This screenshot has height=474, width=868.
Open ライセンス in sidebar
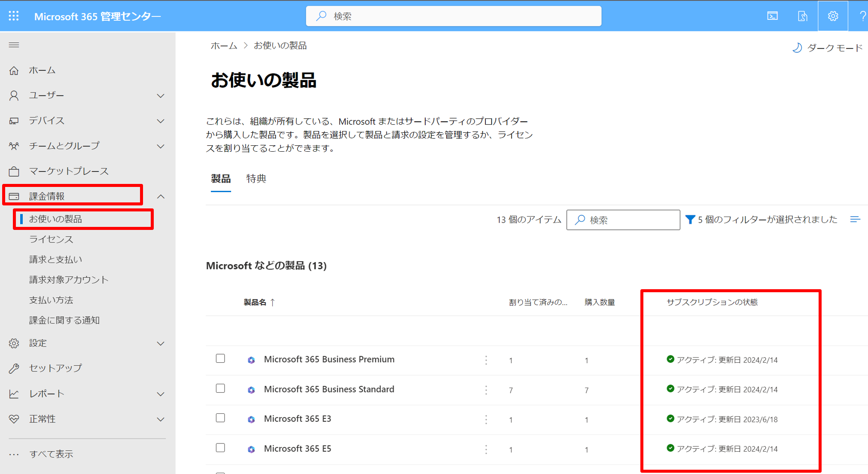pos(51,239)
